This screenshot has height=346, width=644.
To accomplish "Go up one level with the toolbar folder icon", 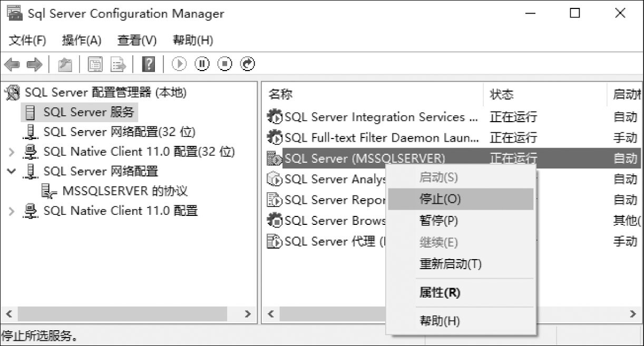I will [65, 64].
